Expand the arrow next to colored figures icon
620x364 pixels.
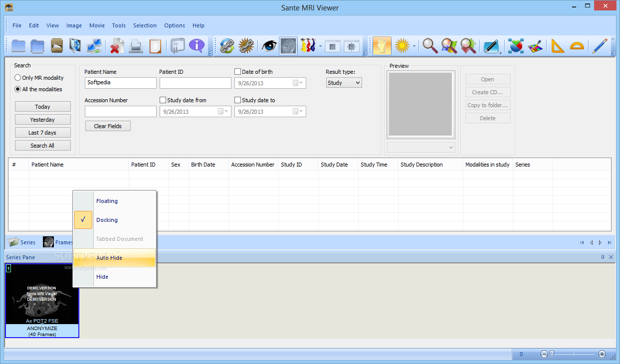coord(321,46)
